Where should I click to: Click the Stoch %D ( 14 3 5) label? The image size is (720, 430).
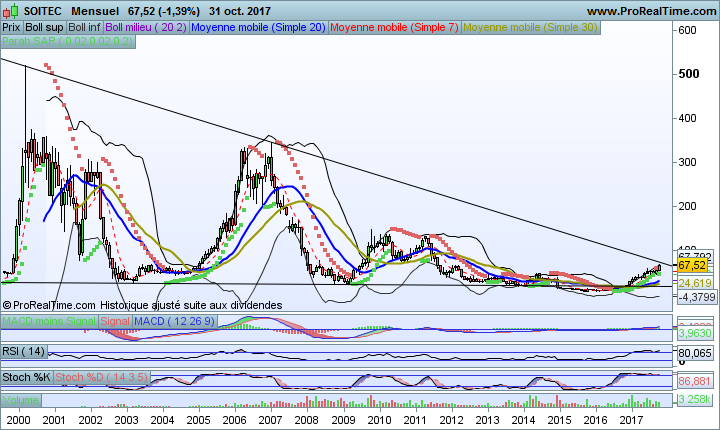click(x=101, y=377)
